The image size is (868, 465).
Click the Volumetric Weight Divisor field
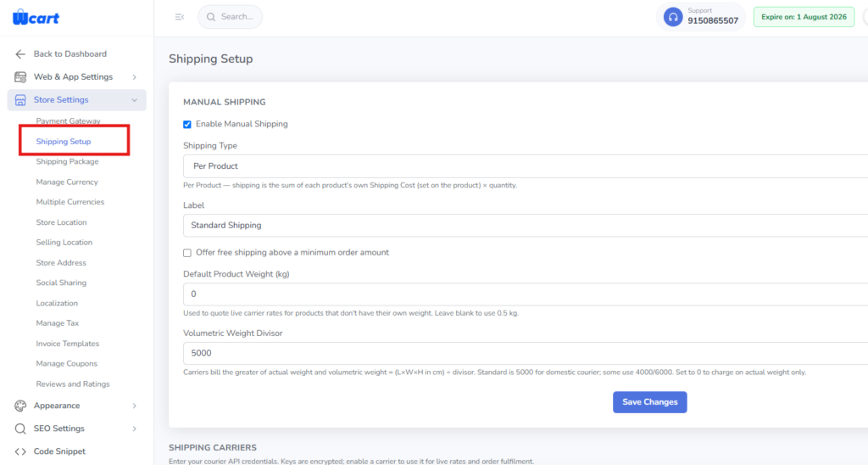(x=526, y=353)
